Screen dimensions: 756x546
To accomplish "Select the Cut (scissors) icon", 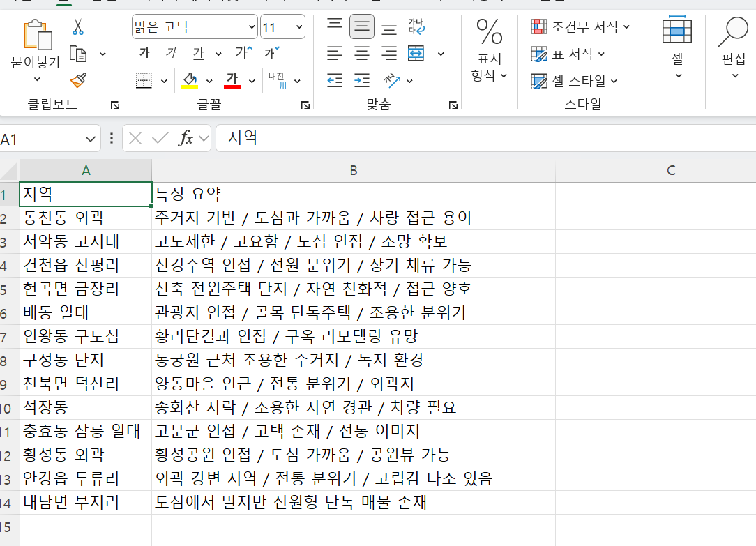I will click(79, 24).
